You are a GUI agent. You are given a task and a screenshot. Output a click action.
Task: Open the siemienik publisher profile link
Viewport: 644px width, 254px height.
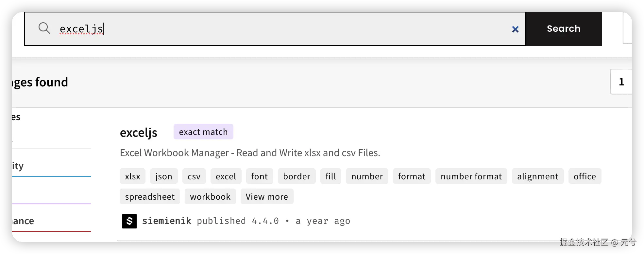tap(167, 221)
